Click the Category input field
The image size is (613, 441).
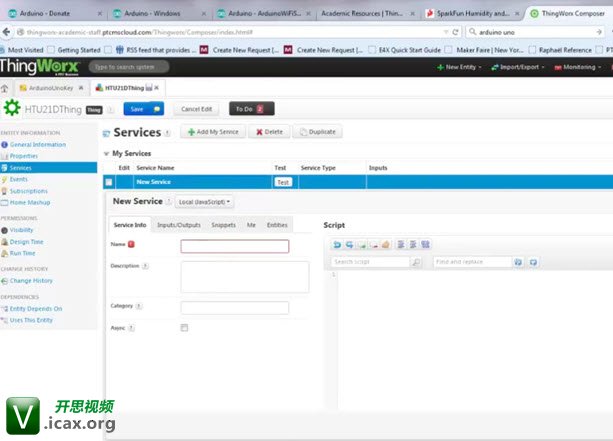235,308
